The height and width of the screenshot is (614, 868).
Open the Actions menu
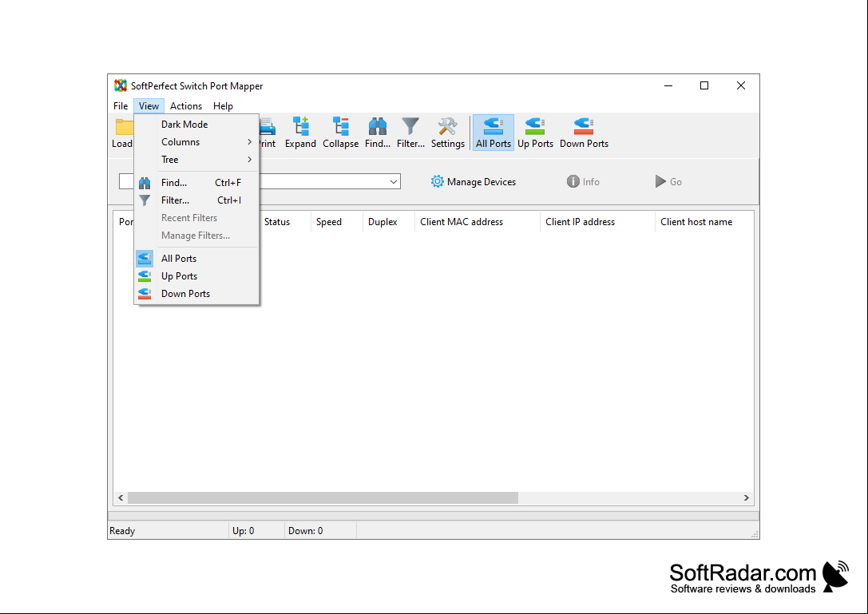pyautogui.click(x=186, y=105)
